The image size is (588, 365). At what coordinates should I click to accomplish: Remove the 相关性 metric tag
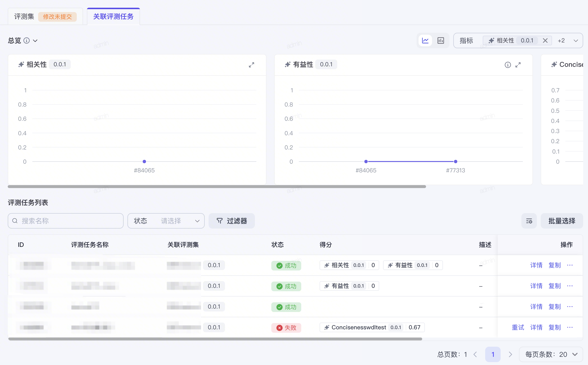click(545, 41)
